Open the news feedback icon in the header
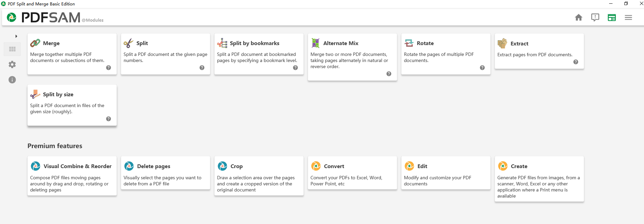 coord(595,17)
